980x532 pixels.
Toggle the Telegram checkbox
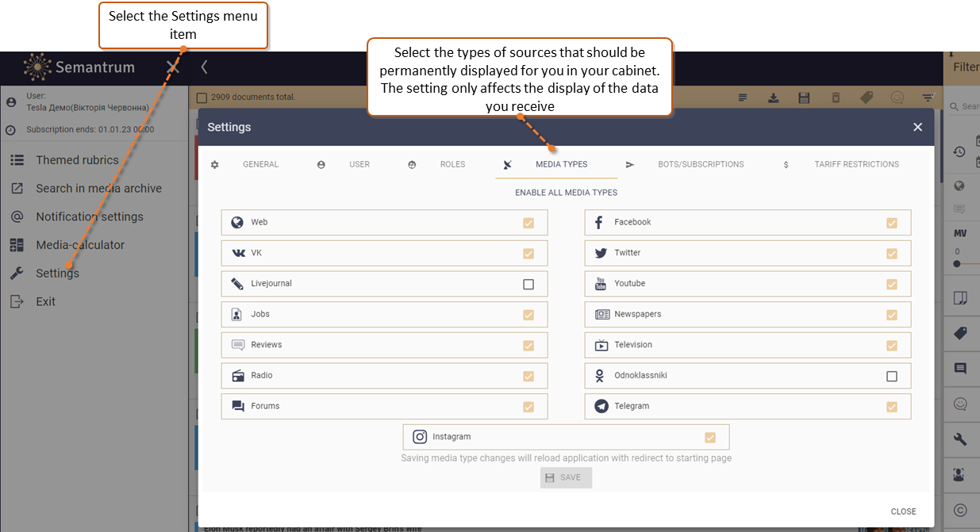pyautogui.click(x=892, y=407)
